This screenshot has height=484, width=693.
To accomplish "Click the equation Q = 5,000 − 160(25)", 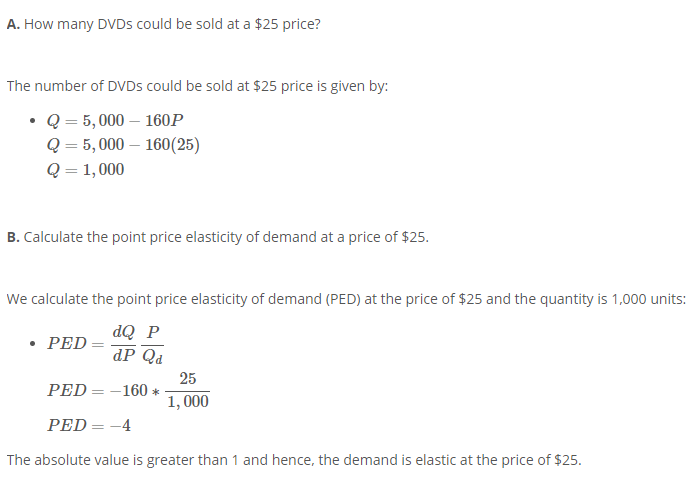I will (x=123, y=145).
